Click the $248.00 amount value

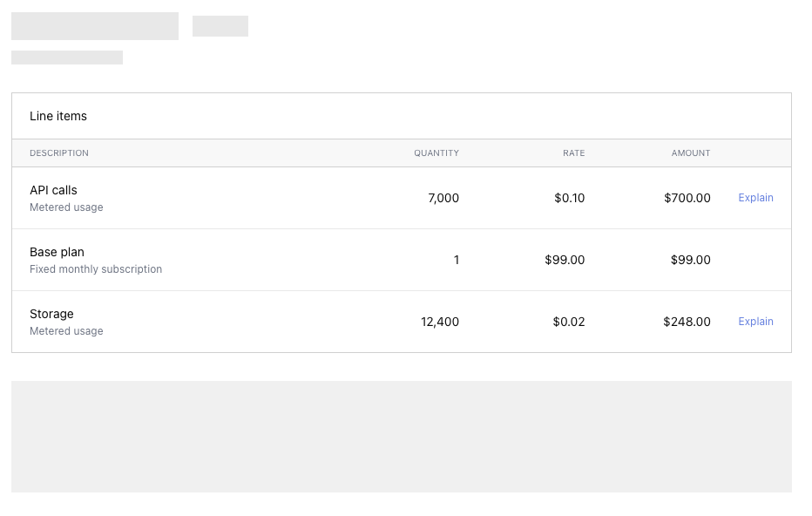(687, 322)
